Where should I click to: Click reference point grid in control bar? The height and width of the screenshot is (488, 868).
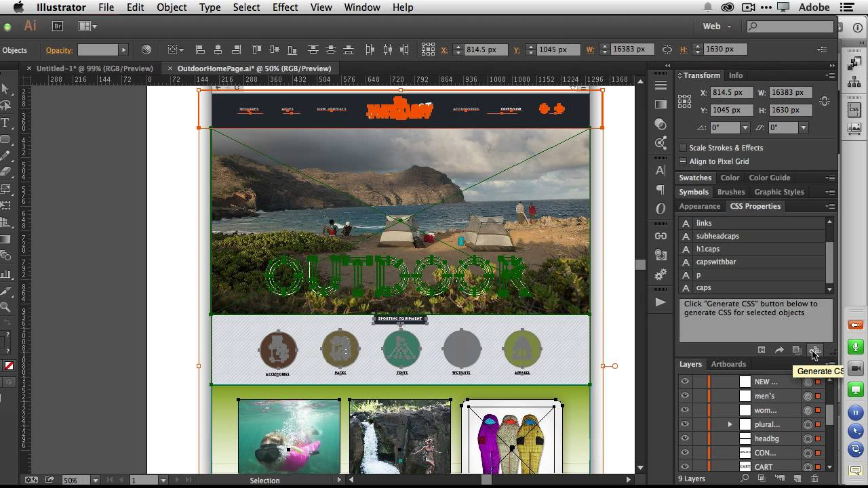pyautogui.click(x=428, y=49)
